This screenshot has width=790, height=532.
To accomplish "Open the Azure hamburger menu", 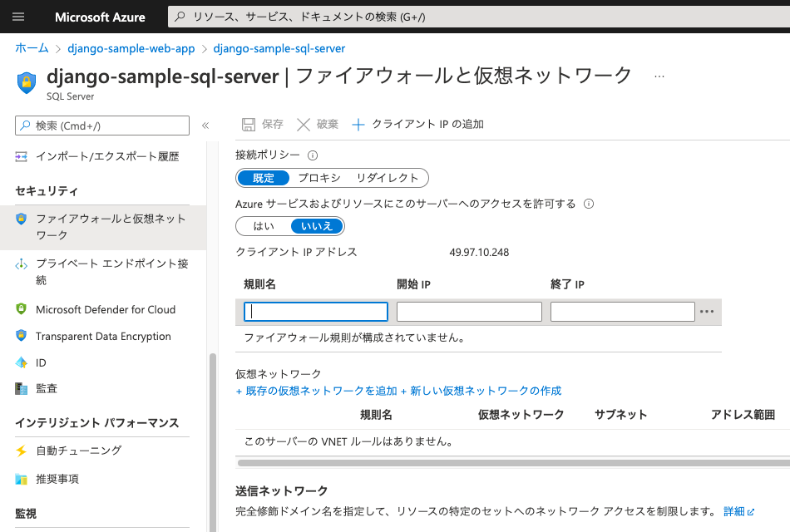I will [x=18, y=17].
